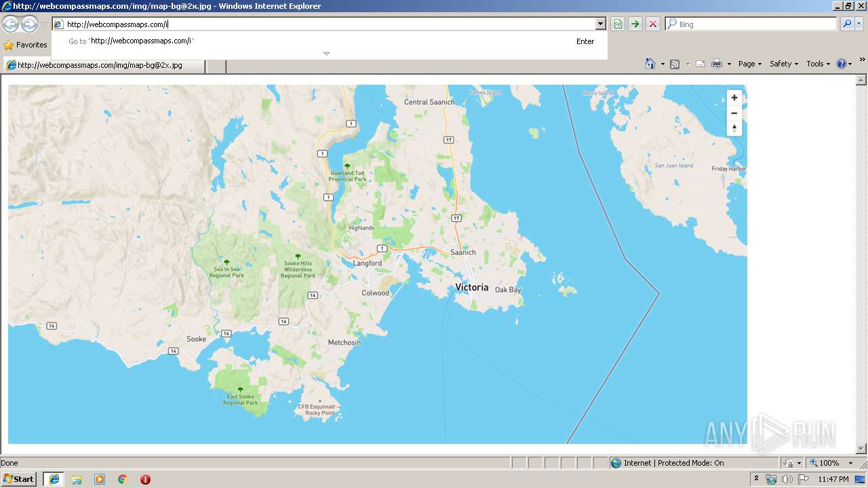Launch Google Chrome from taskbar
Screen dimensions: 868x488
123,479
